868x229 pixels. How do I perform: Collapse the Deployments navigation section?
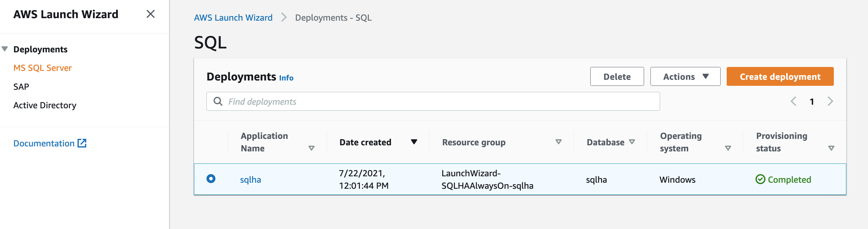(x=5, y=49)
